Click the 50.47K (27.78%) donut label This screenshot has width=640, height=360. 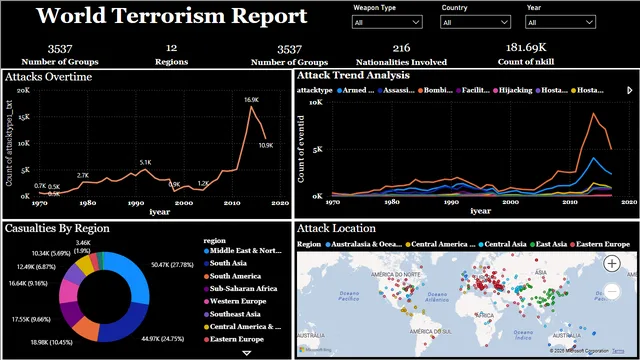(172, 265)
